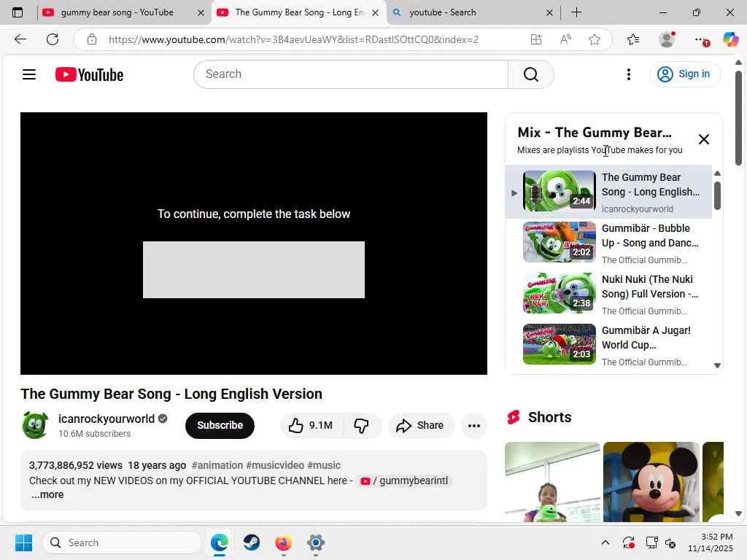The height and width of the screenshot is (560, 747).
Task: Open the Mickey Mouse short
Action: click(651, 482)
